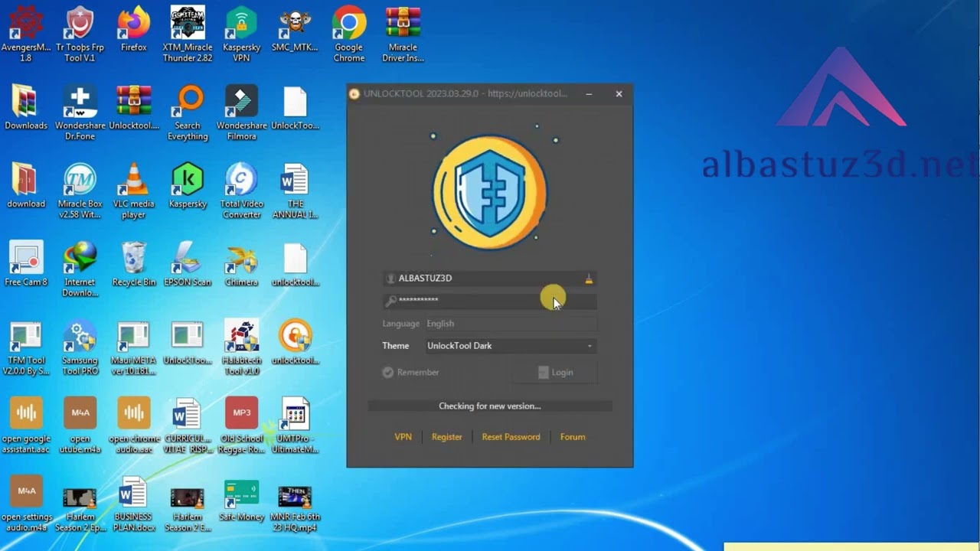The height and width of the screenshot is (551, 980).
Task: Open the Kaspersky green hexagon icon
Action: point(188,187)
